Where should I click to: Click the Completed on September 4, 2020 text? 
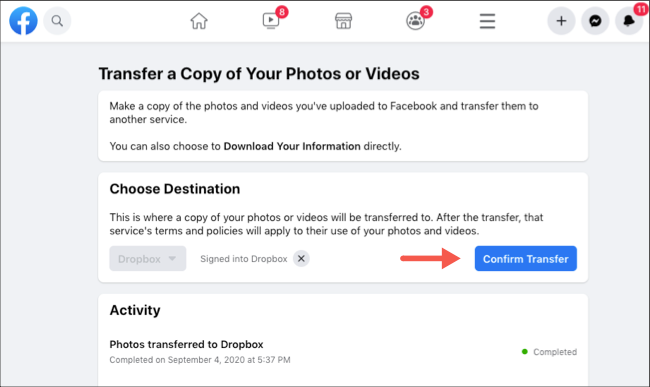pos(200,360)
